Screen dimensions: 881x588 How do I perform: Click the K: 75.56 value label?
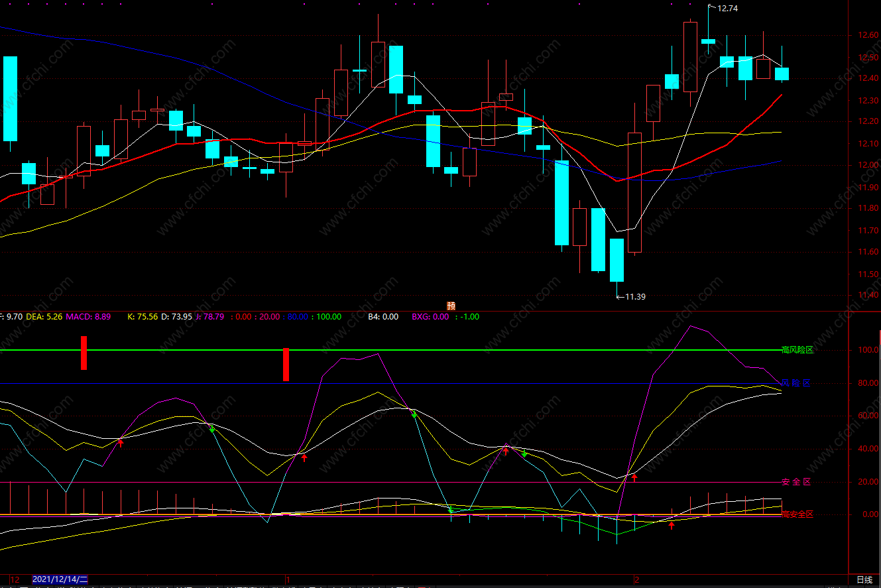(x=142, y=317)
